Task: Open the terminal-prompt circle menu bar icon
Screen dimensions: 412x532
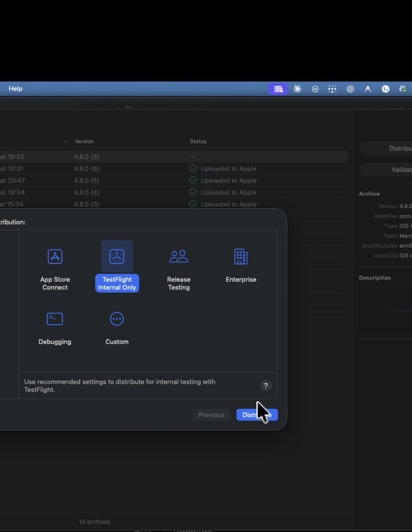Action: [385, 89]
